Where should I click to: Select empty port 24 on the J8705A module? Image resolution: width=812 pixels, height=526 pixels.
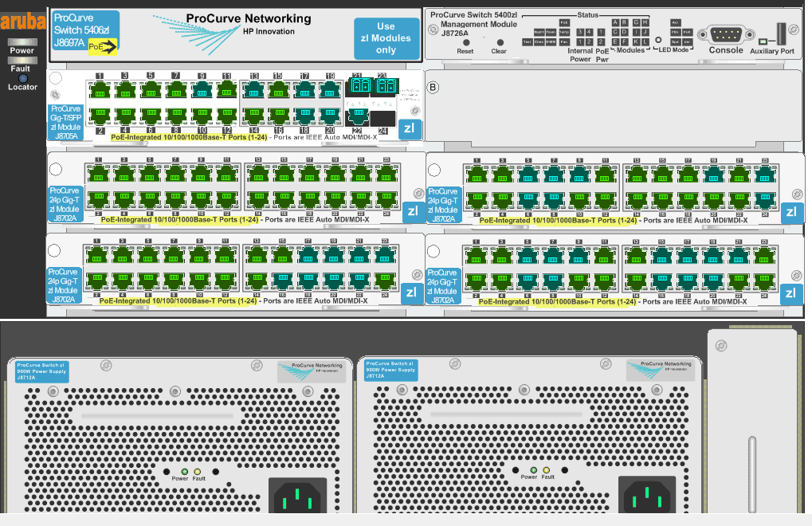pyautogui.click(x=382, y=119)
